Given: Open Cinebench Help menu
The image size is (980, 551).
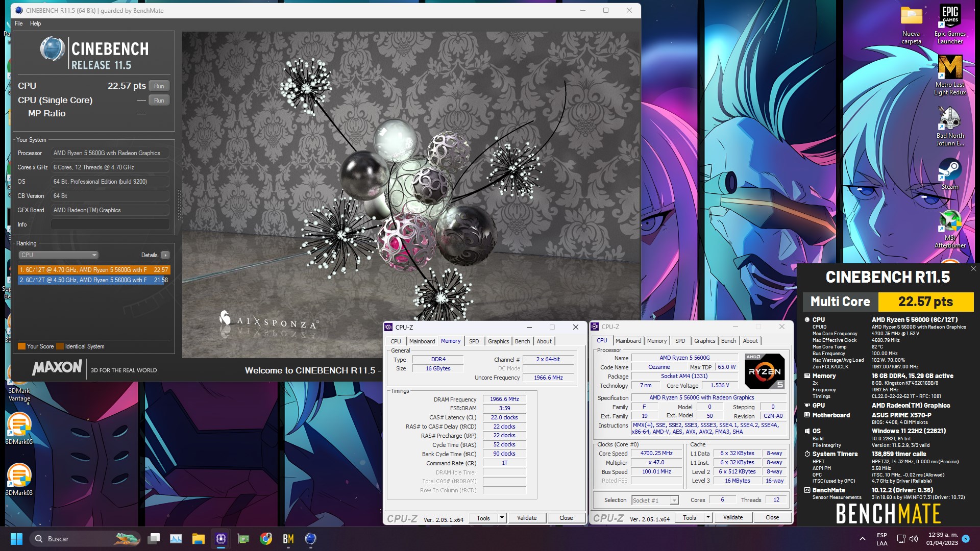Looking at the screenshot, I should tap(35, 23).
